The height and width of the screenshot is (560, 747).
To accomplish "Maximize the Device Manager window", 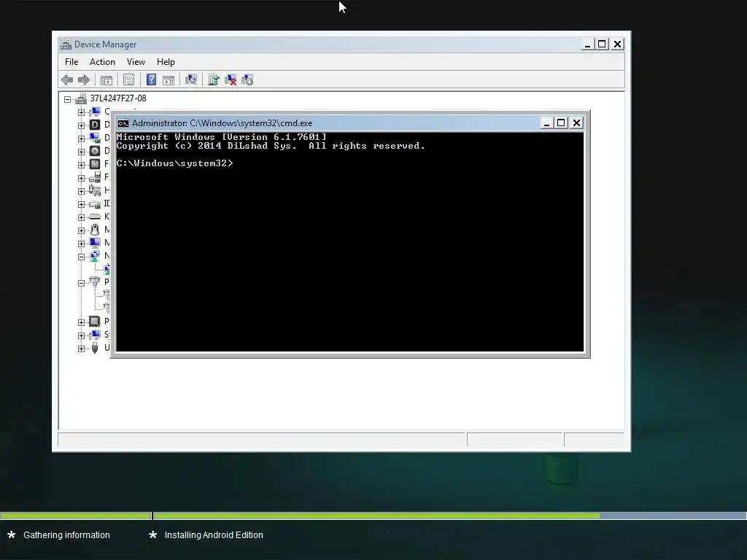I will (602, 44).
